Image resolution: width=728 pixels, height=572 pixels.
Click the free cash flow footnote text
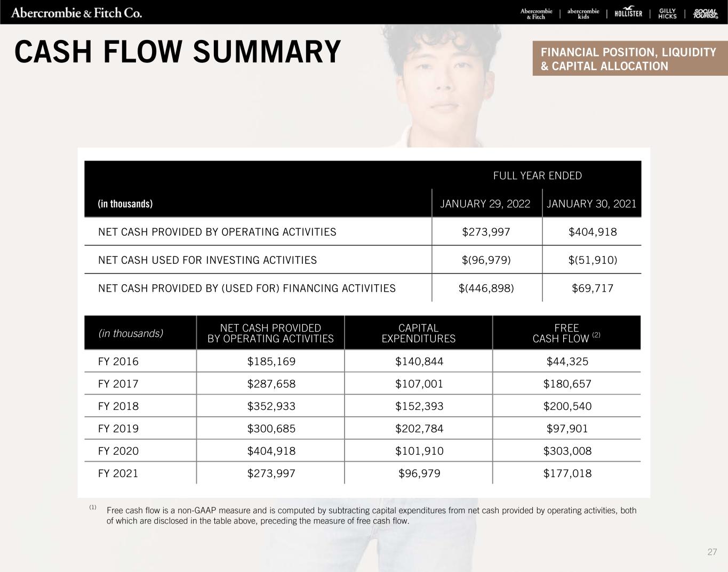tap(371, 515)
